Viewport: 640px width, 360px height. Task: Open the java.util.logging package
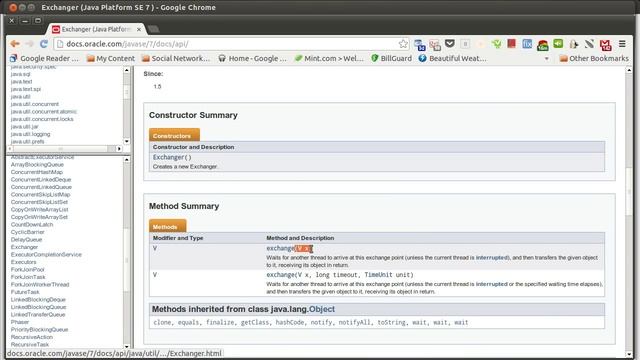[30, 134]
